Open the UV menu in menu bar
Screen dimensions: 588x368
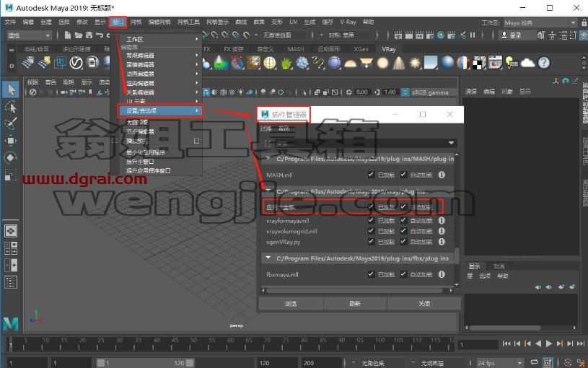293,22
